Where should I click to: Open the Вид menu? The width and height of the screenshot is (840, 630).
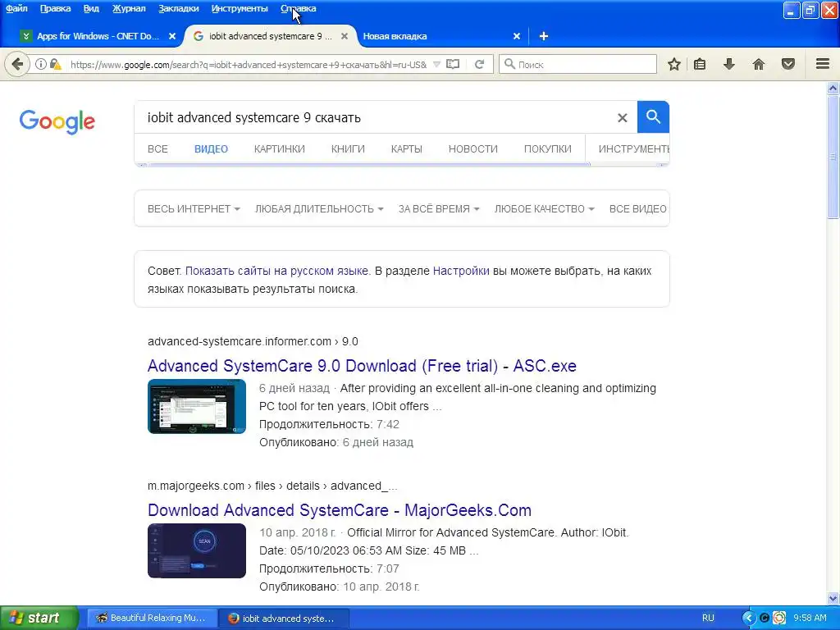pos(91,8)
